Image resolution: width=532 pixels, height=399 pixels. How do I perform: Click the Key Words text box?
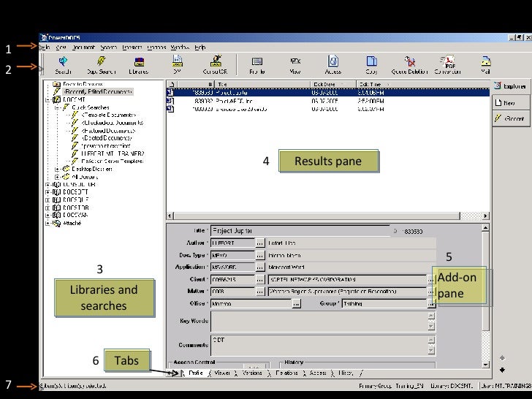319,322
